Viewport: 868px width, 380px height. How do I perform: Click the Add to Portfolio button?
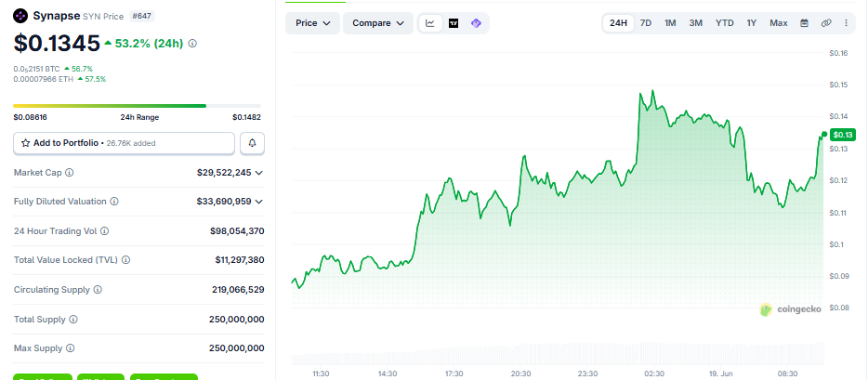pos(124,143)
